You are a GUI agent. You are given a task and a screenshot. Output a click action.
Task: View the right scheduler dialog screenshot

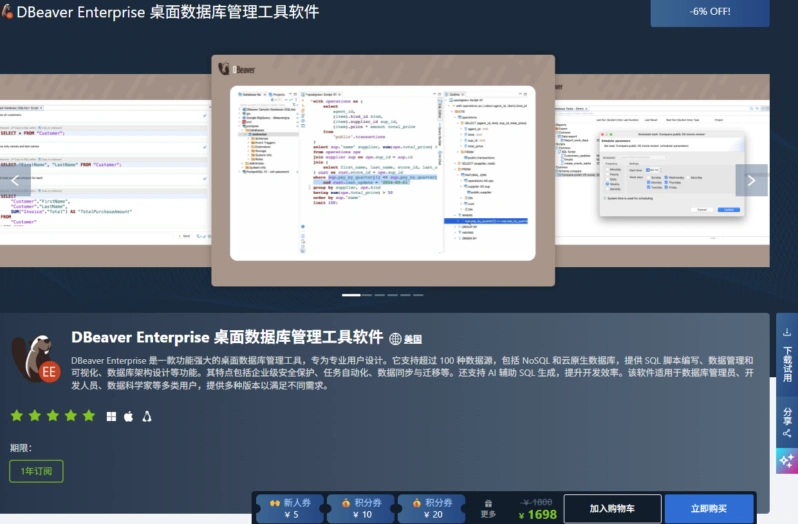tap(662, 170)
